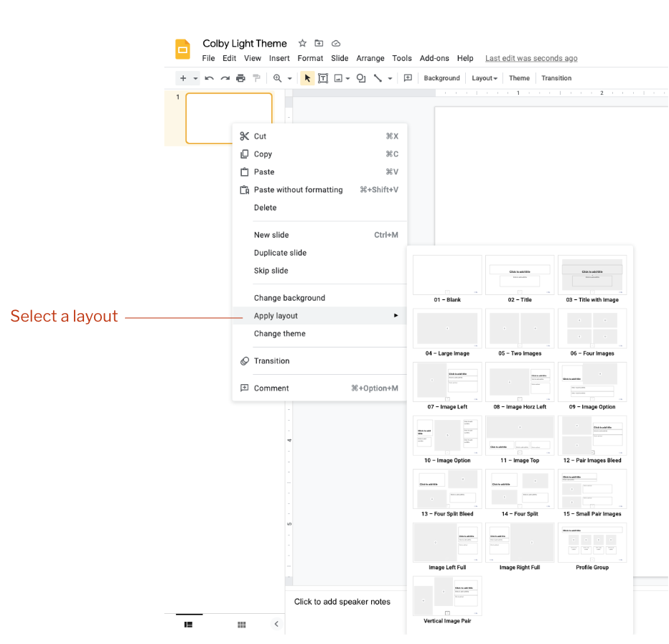
Task: Click the move to folder icon
Action: tap(319, 43)
